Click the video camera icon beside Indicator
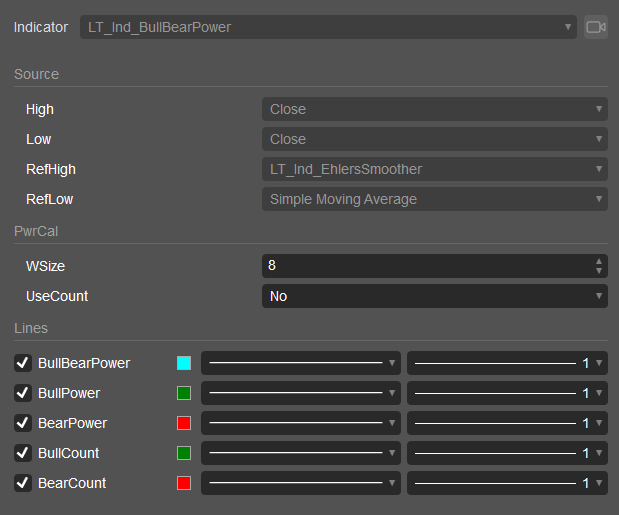 (596, 27)
